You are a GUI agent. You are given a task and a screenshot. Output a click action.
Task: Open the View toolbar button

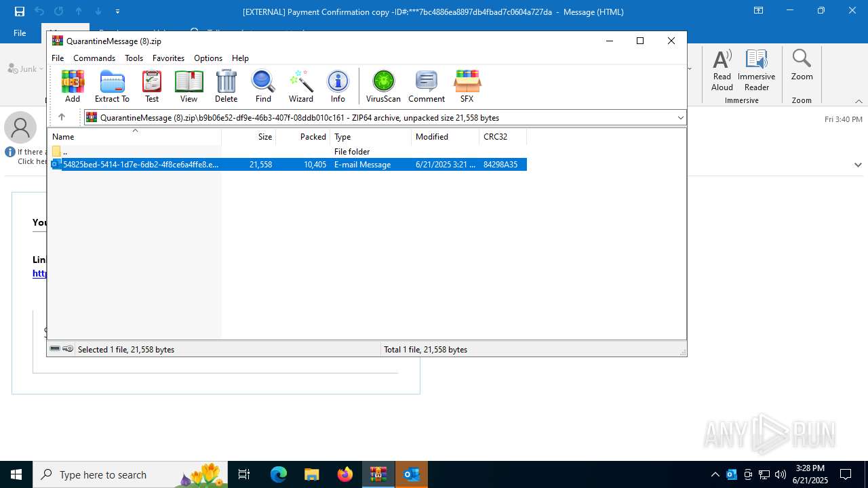[189, 86]
